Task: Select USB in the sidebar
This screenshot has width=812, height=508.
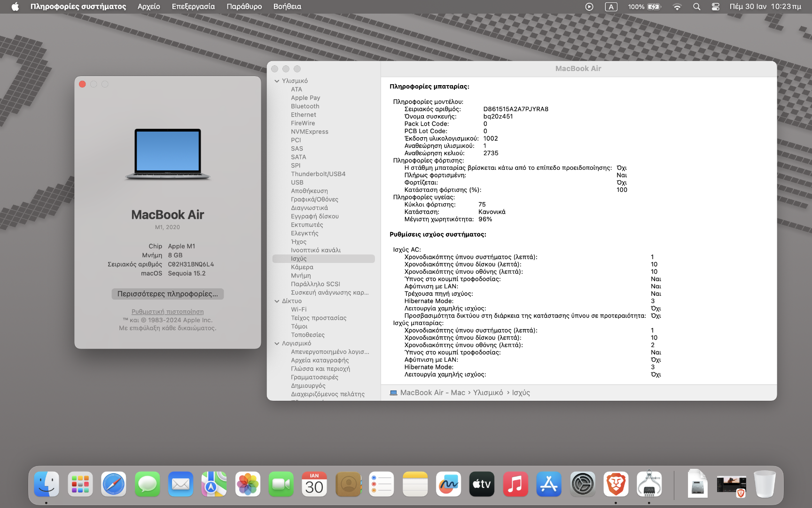Action: pyautogui.click(x=297, y=183)
